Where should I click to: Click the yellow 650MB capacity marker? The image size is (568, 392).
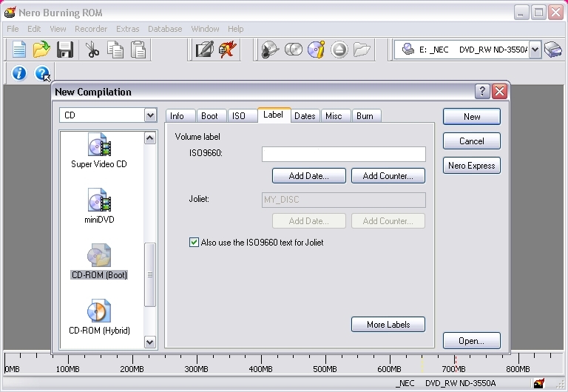click(x=422, y=364)
